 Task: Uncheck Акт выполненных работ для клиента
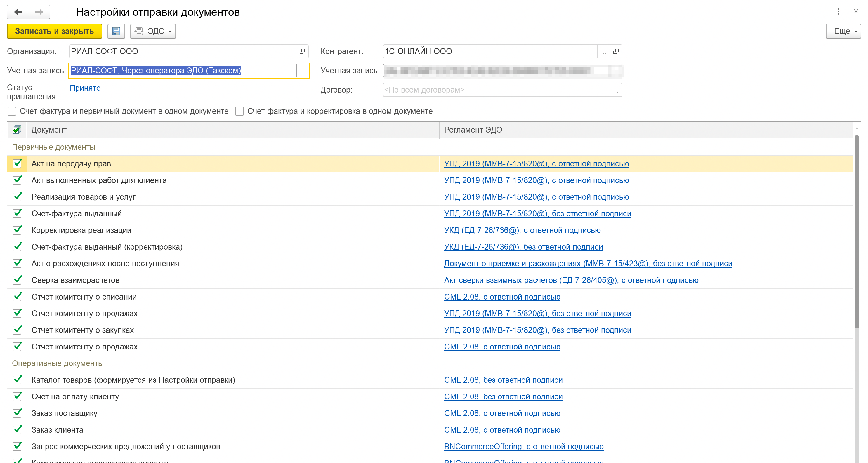17,180
